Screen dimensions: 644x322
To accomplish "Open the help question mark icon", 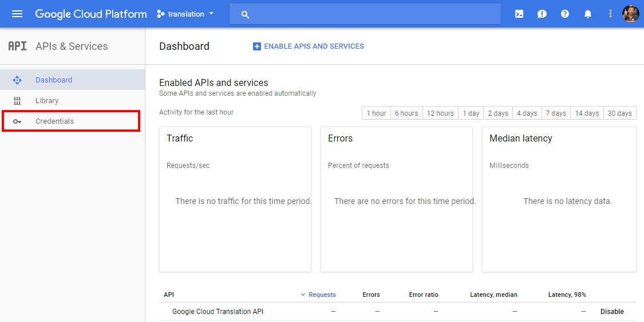I will 565,14.
